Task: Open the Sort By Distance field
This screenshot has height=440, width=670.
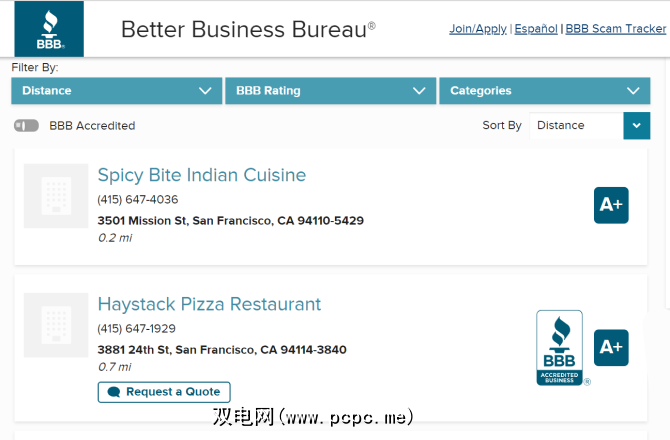Action: click(x=578, y=126)
